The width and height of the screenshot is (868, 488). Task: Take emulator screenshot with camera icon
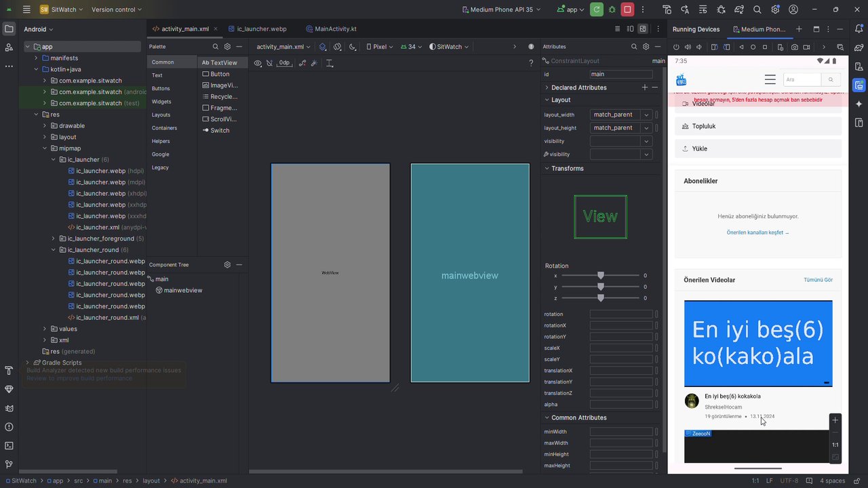click(795, 47)
